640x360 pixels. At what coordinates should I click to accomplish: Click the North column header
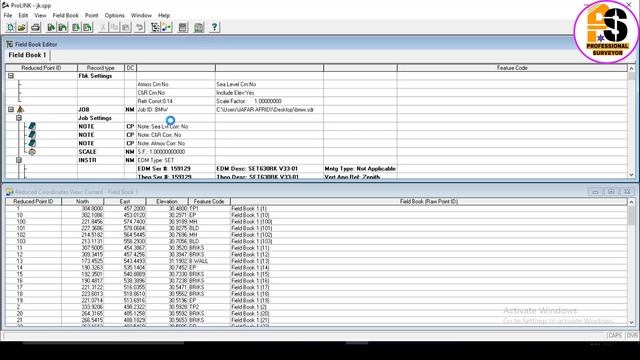click(x=82, y=202)
